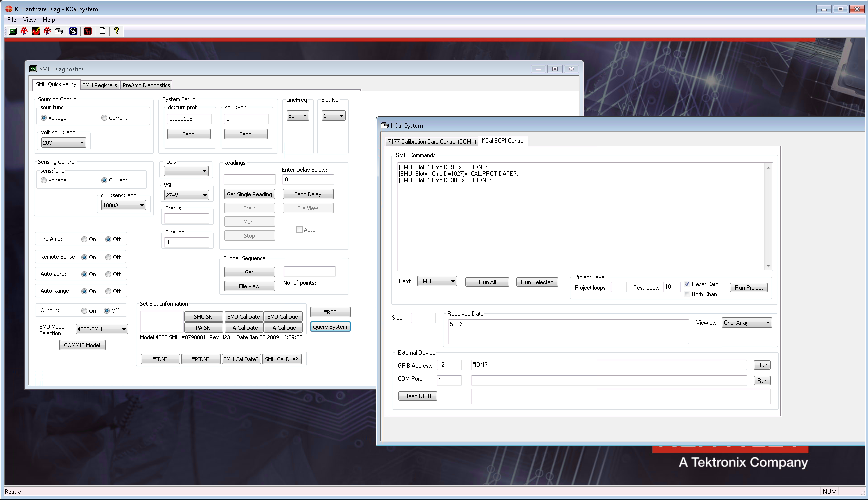Click the GPIB Address input field
The height and width of the screenshot is (500, 868).
[x=449, y=365]
